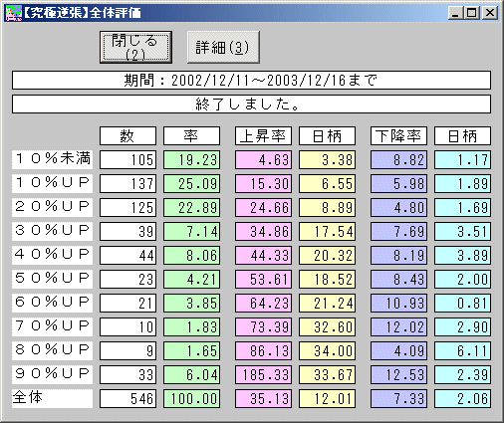Click the green rate cell 19.23
Image resolution: width=504 pixels, height=423 pixels.
pyautogui.click(x=191, y=159)
